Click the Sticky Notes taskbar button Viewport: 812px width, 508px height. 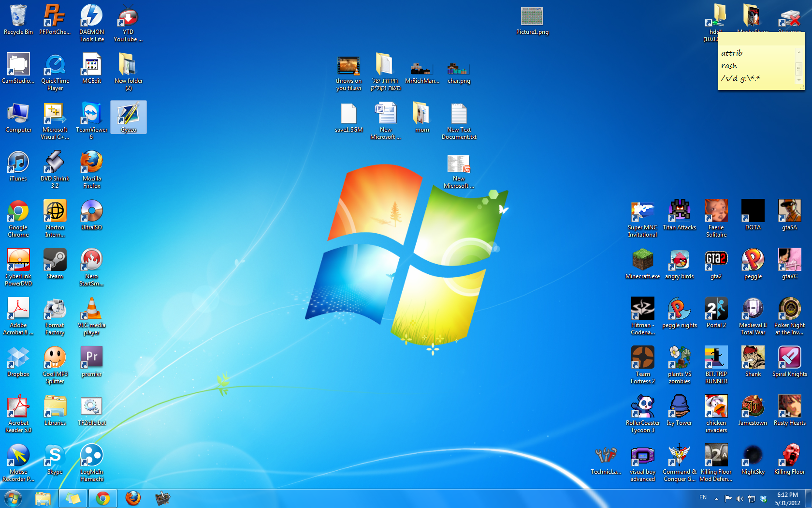pos(73,498)
